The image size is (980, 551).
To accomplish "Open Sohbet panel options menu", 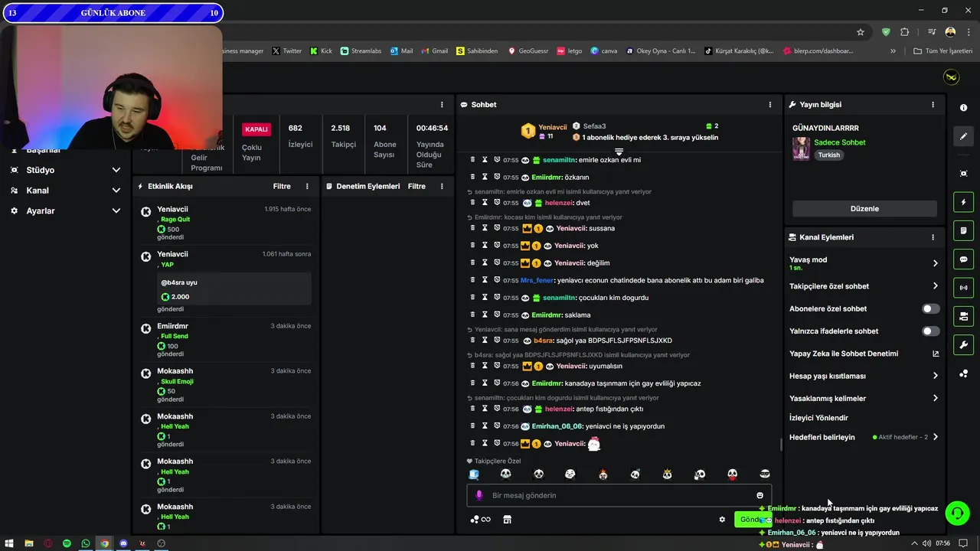I will (770, 105).
